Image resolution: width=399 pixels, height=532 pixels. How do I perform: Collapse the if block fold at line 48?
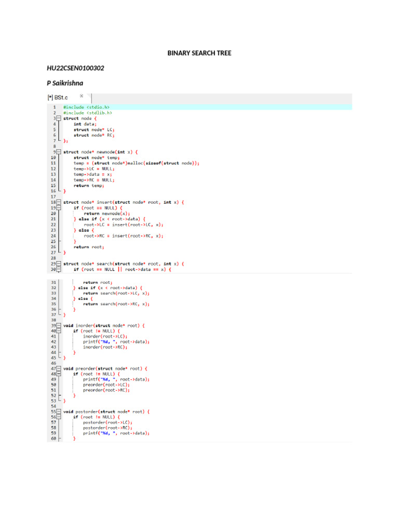tap(59, 374)
